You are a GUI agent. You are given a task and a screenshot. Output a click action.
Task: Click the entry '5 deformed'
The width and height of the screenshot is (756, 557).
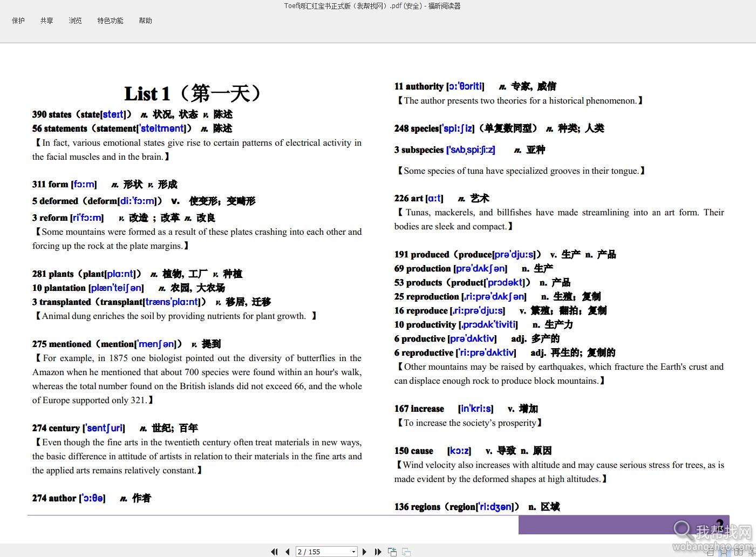pos(144,201)
